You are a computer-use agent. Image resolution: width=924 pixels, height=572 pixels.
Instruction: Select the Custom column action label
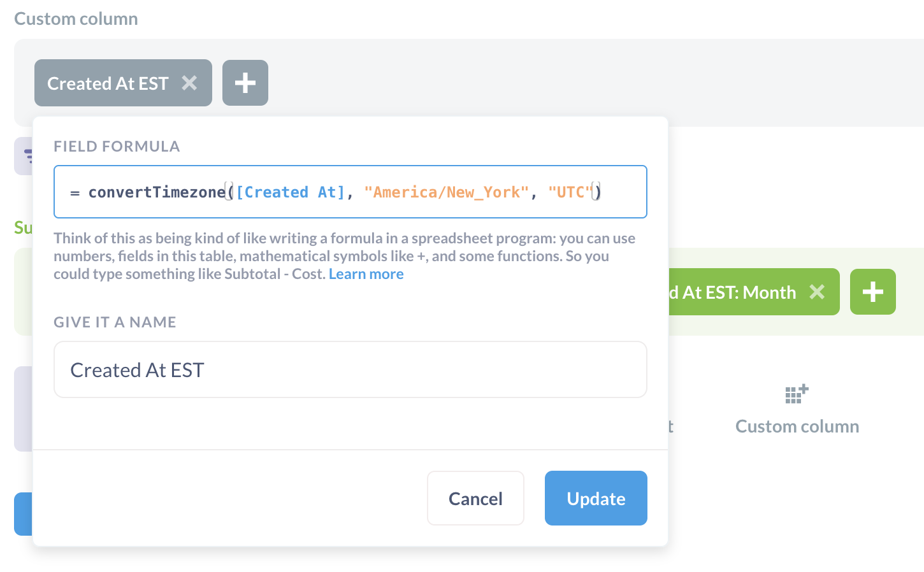click(797, 426)
